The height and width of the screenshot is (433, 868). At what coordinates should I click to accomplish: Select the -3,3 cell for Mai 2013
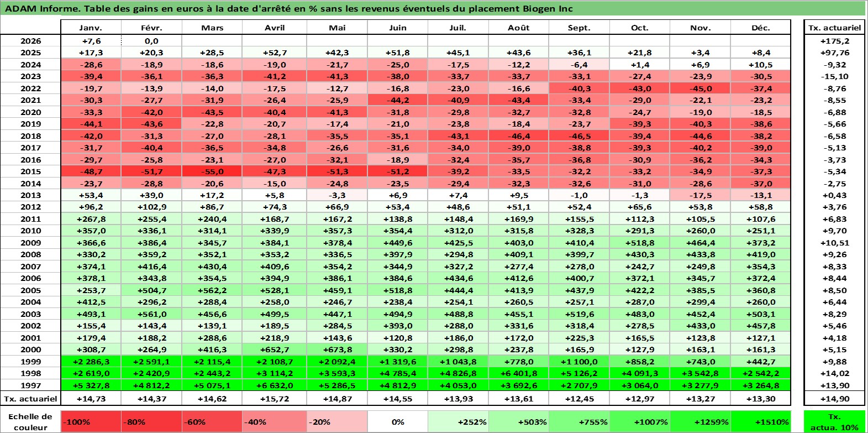pyautogui.click(x=337, y=195)
